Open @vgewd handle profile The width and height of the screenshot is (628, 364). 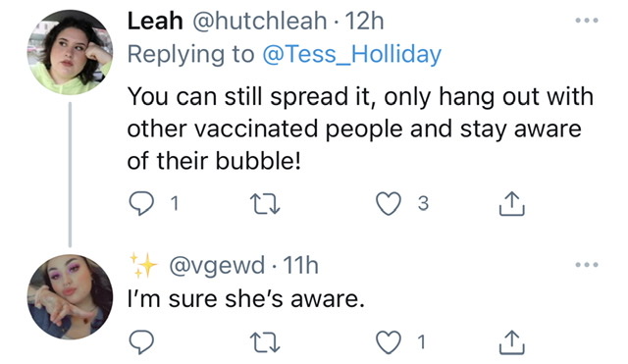click(217, 266)
